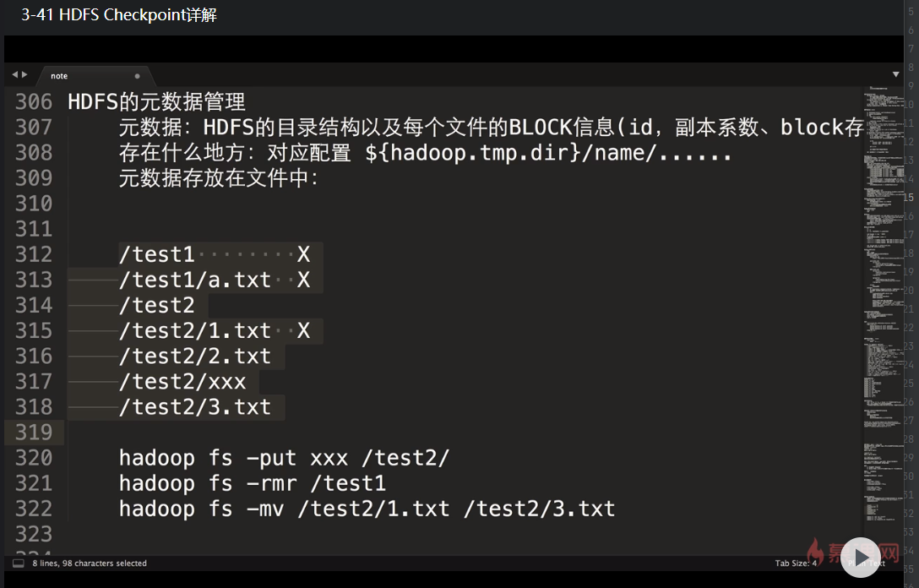Place cursor on hadoop fs -rmr line
Screen dimensions: 919x588
253,483
